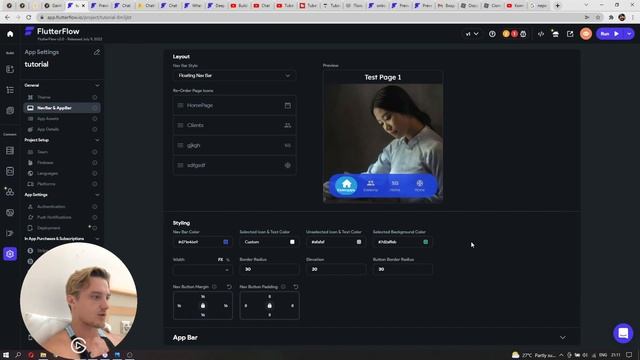The image size is (640, 360).
Task: Toggle the Nav Button Margin lock
Action: click(x=203, y=306)
